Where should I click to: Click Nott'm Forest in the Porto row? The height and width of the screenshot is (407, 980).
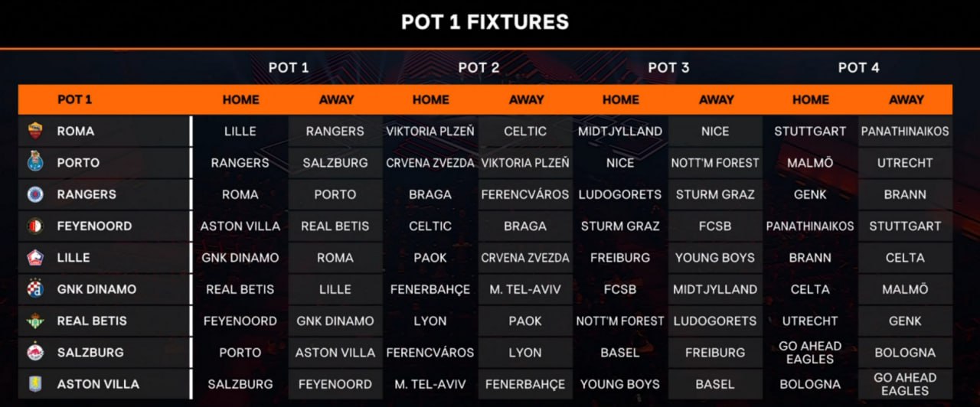tap(715, 163)
